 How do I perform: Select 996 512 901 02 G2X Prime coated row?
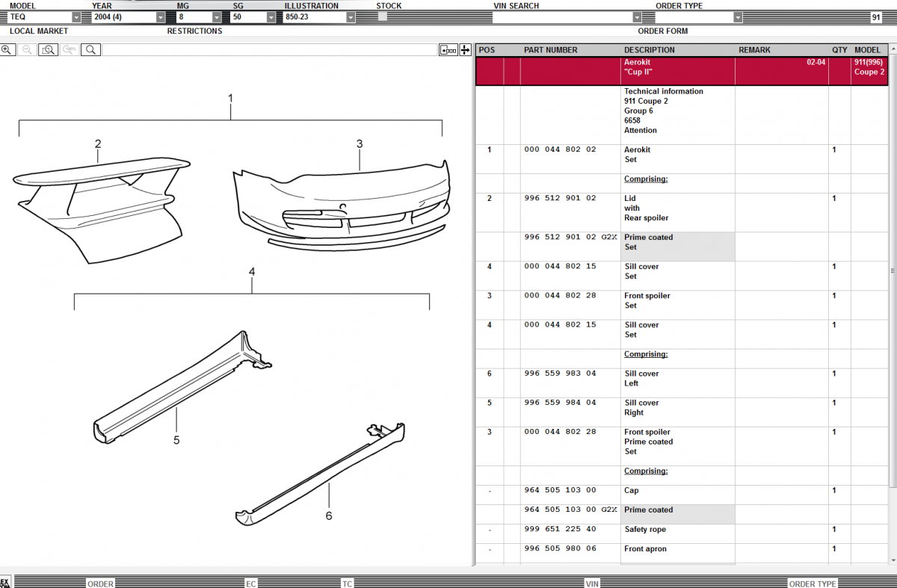[682, 247]
